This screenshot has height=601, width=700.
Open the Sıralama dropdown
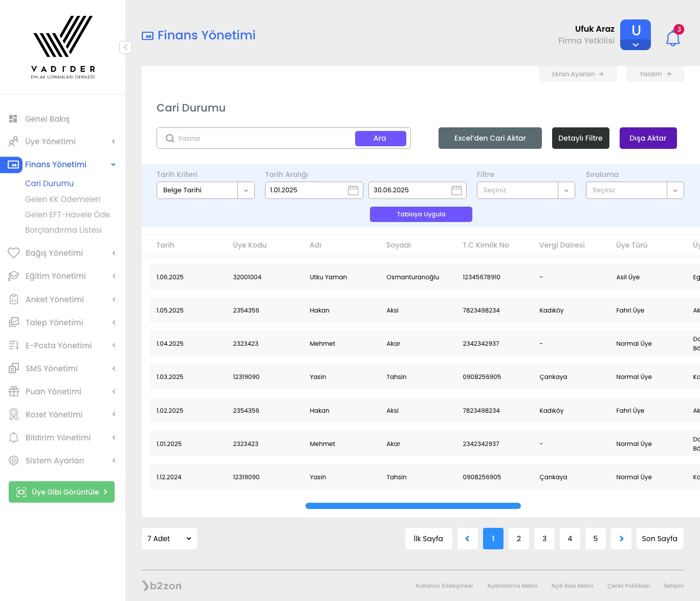click(x=675, y=190)
